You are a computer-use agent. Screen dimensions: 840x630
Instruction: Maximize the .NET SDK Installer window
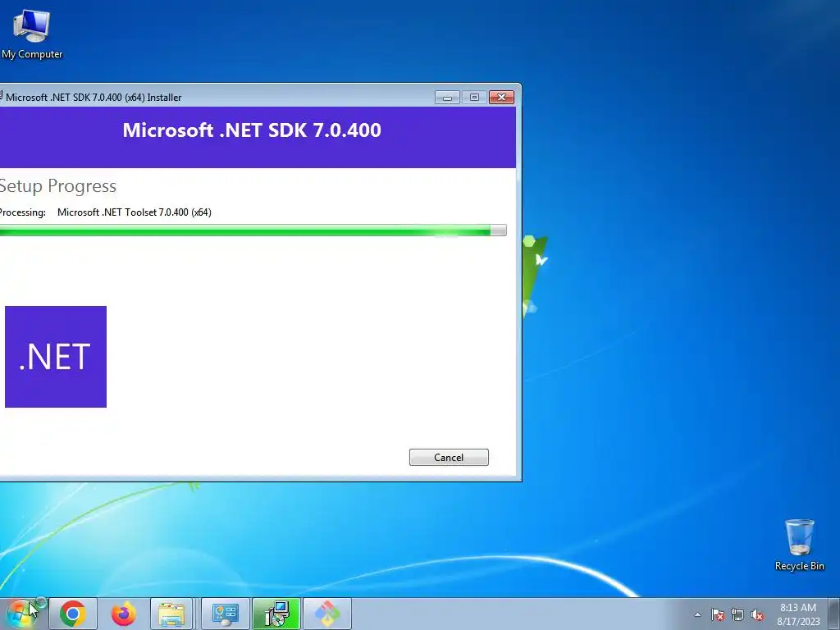(474, 97)
